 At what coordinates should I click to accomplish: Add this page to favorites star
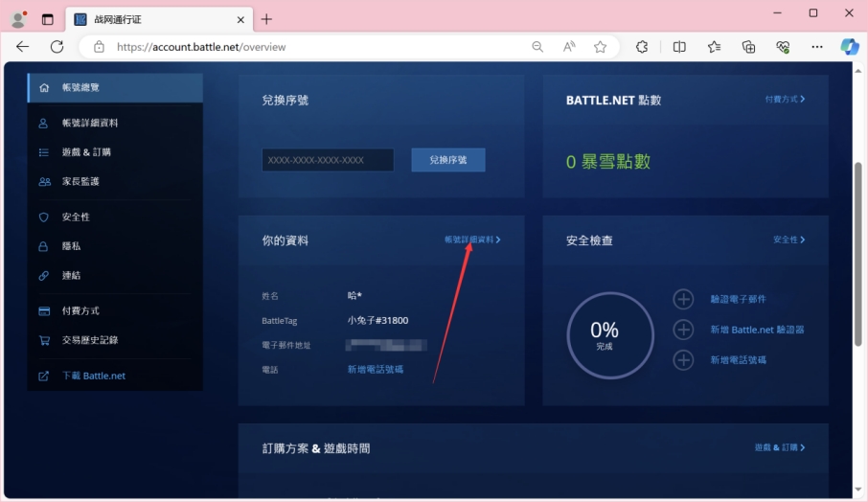click(600, 47)
